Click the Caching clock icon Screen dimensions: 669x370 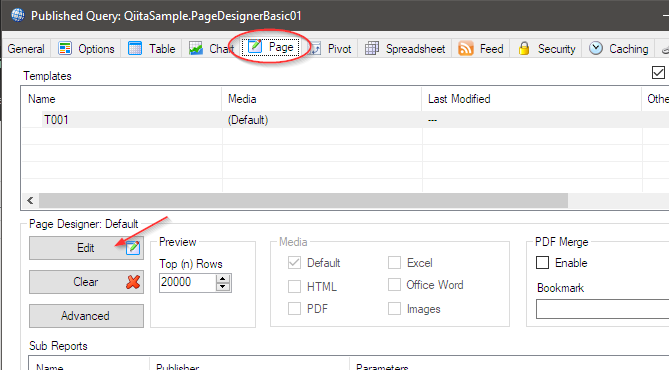click(596, 48)
